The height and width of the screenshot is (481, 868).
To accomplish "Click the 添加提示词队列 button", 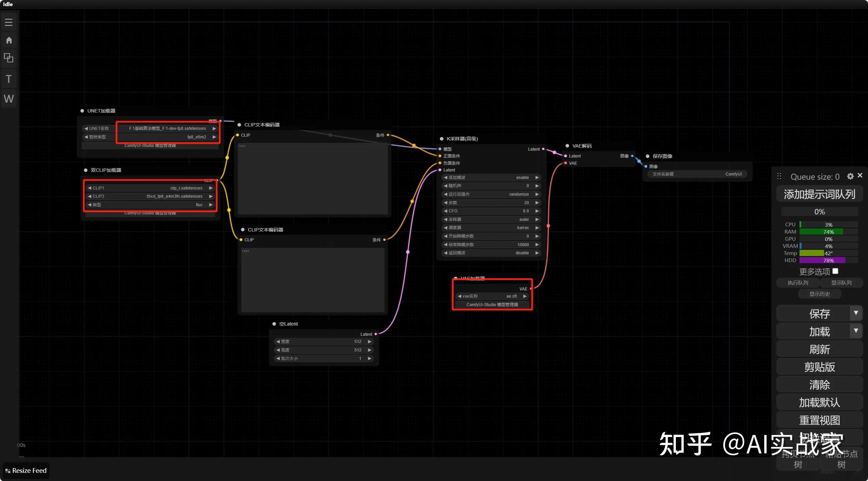I will [819, 194].
